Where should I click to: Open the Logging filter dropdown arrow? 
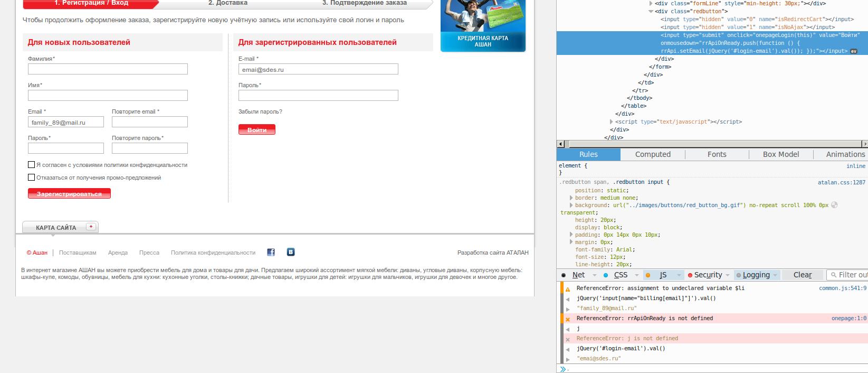[x=775, y=275]
